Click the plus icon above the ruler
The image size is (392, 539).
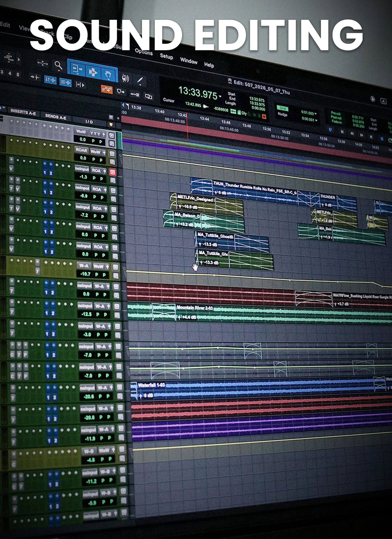[118, 118]
